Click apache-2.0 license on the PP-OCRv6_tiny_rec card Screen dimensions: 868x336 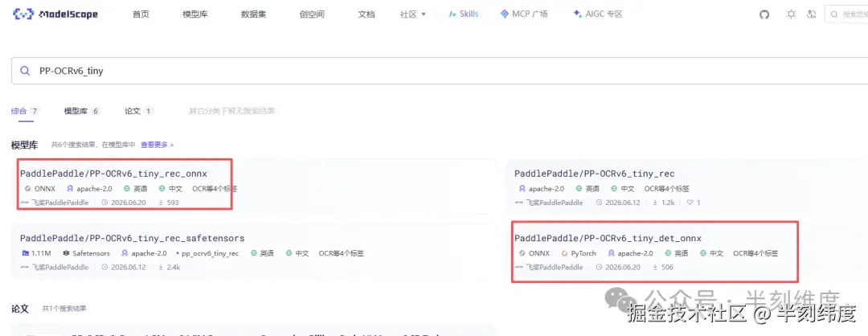[x=542, y=189]
